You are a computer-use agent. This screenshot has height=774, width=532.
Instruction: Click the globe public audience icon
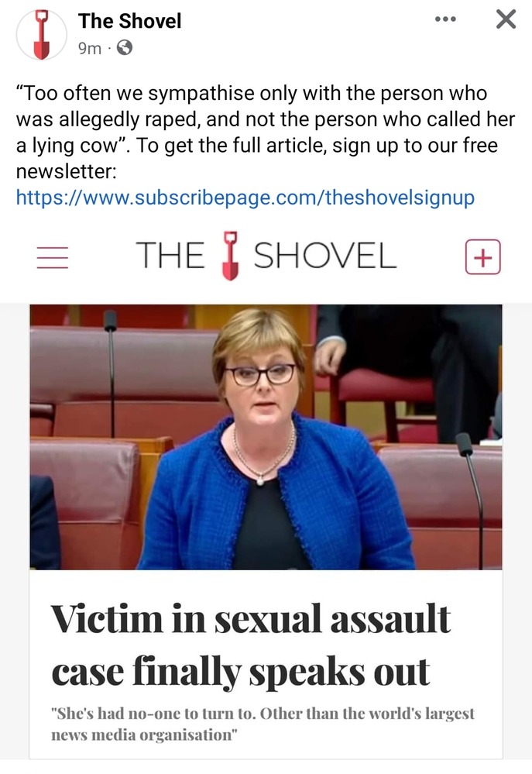[x=124, y=48]
